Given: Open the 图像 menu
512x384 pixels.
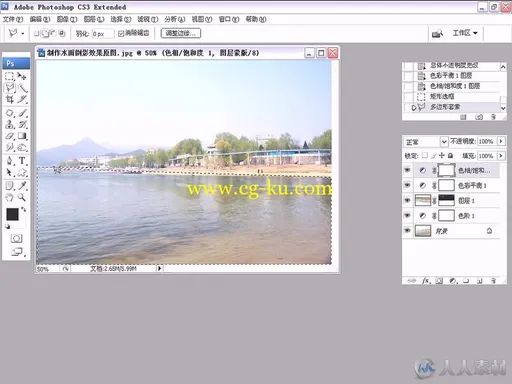Looking at the screenshot, I should 67,19.
